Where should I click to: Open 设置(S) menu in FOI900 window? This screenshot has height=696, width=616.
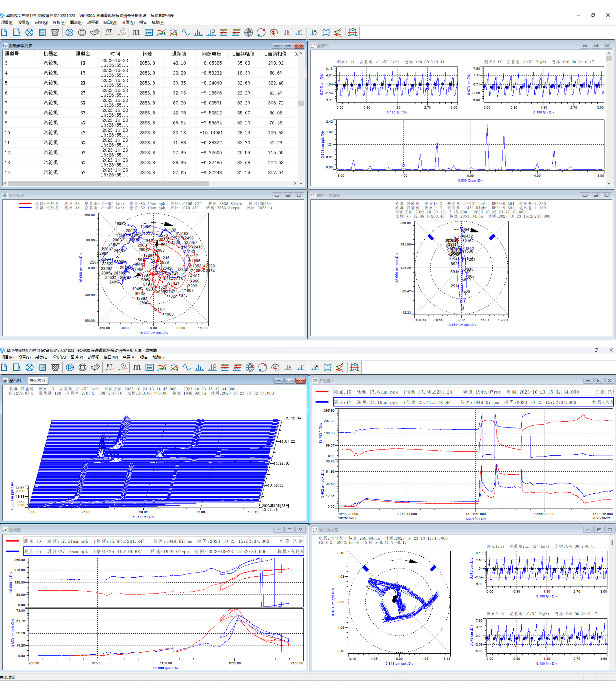(x=24, y=357)
